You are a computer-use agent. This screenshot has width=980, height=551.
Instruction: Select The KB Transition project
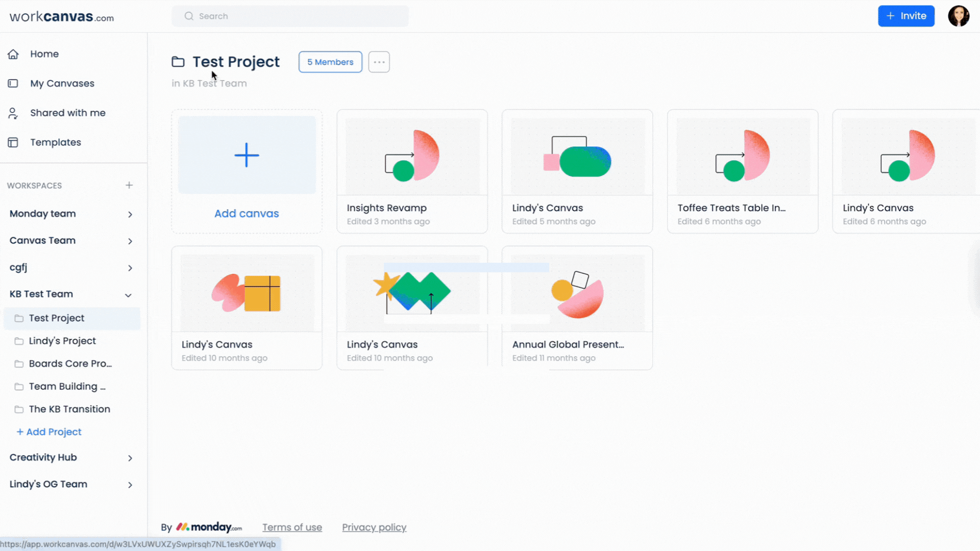click(x=69, y=409)
